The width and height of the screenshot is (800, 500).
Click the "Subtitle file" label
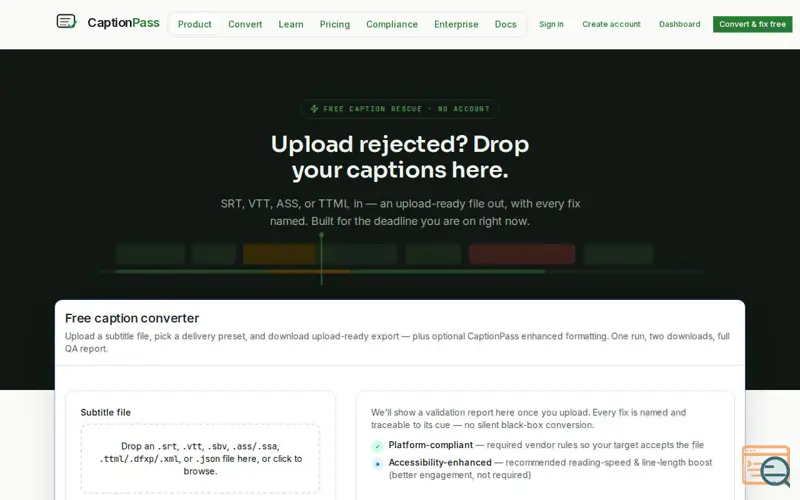tap(106, 412)
